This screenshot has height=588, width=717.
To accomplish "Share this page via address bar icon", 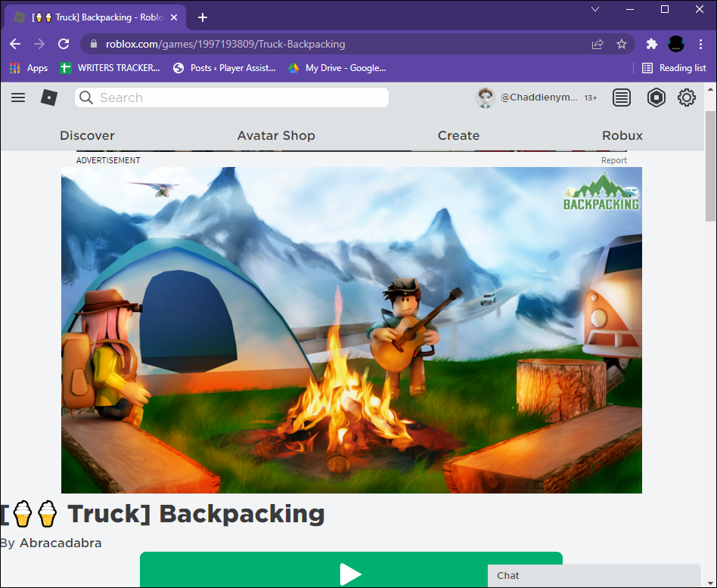I will (x=597, y=45).
